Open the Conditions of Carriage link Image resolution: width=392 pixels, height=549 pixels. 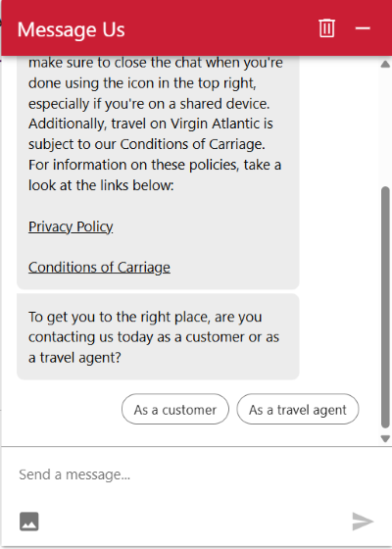(x=99, y=267)
